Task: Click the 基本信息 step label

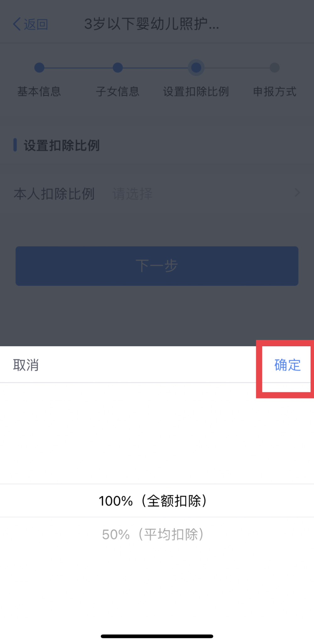Action: click(39, 92)
